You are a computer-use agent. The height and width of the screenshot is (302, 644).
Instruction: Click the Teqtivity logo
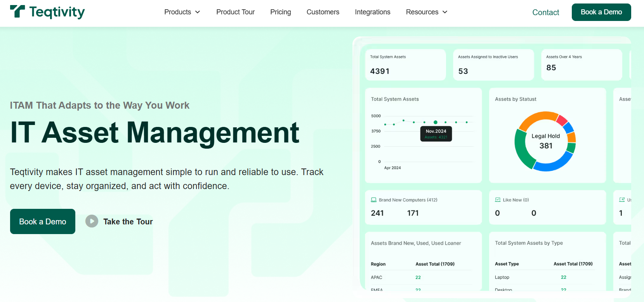[47, 12]
